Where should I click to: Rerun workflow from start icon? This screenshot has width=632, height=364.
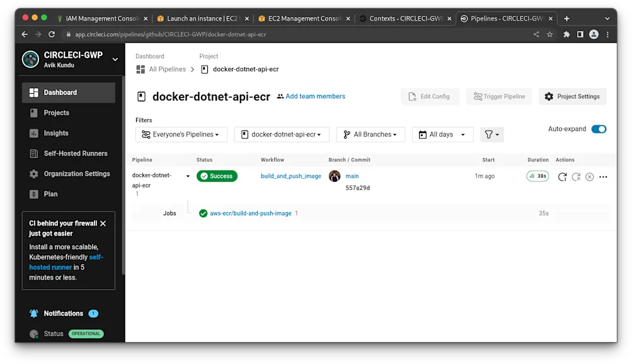point(562,177)
